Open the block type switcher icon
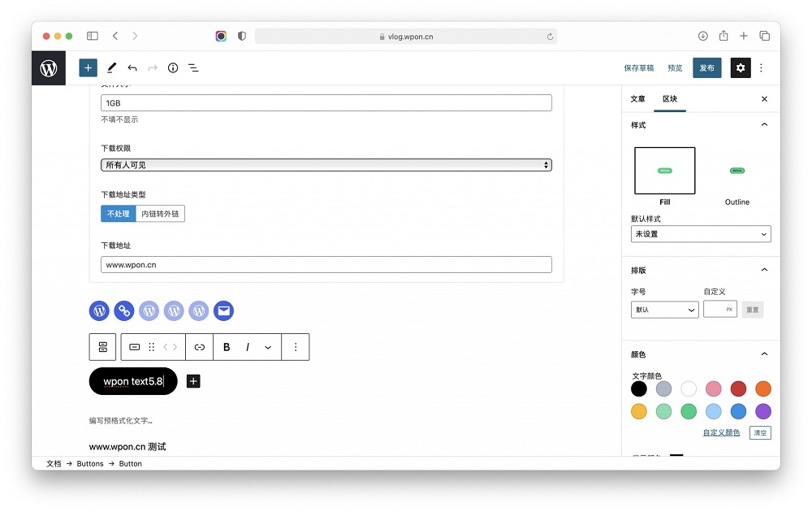Screen dimensions: 812x512 pos(134,347)
